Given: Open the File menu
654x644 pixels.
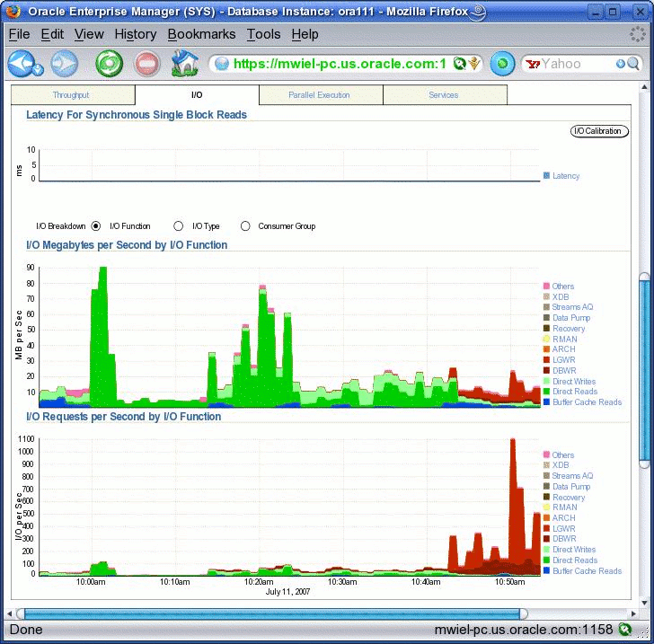Looking at the screenshot, I should tap(19, 34).
